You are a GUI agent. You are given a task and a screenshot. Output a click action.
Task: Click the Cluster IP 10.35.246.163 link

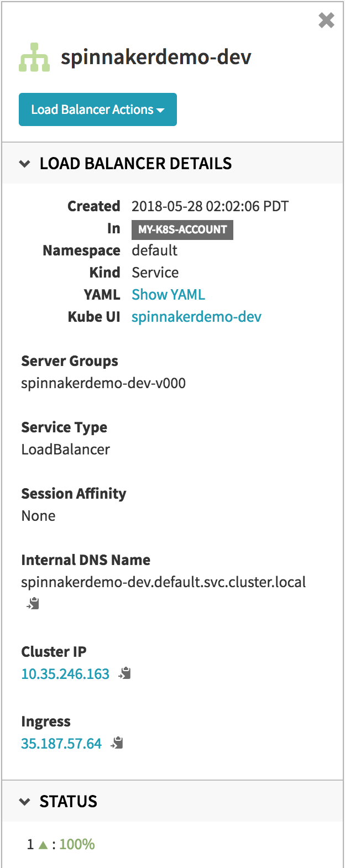[x=65, y=674]
